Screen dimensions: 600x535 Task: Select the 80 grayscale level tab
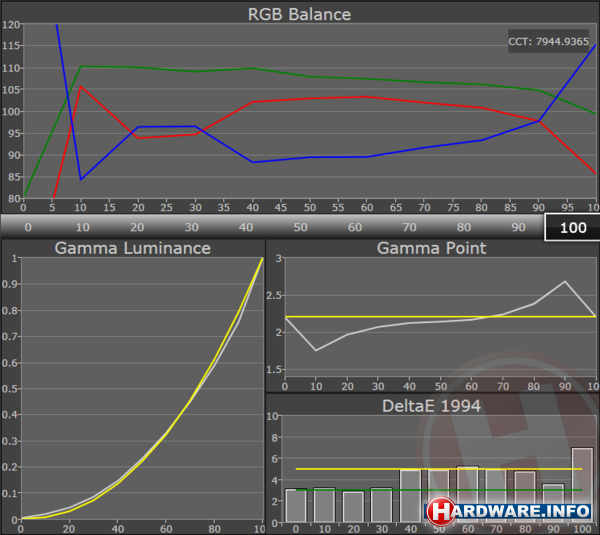(464, 227)
